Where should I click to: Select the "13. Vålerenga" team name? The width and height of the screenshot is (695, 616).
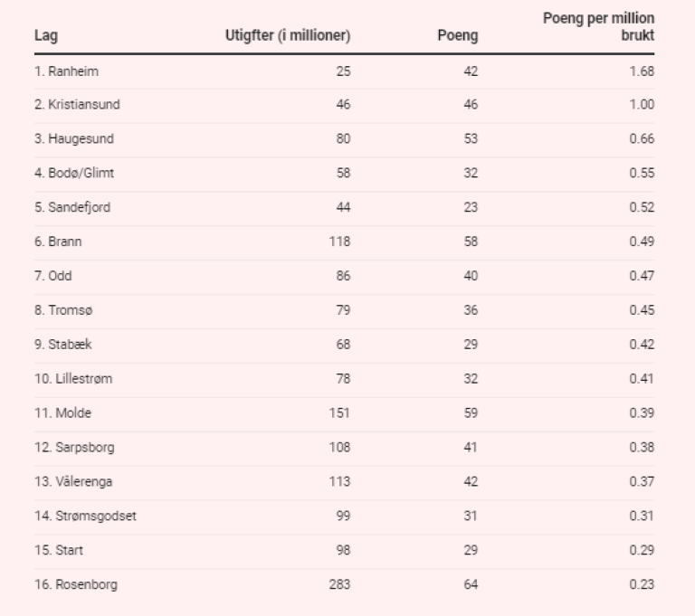[74, 483]
